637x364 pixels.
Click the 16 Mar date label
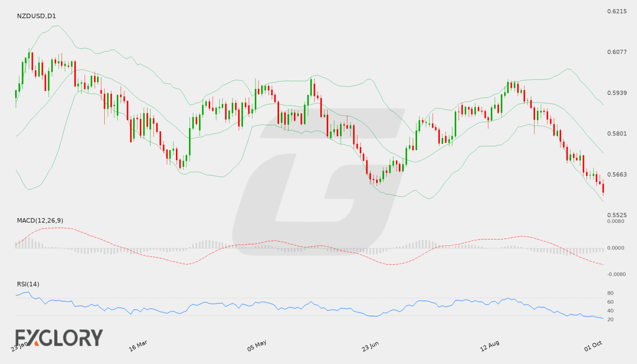tap(138, 346)
